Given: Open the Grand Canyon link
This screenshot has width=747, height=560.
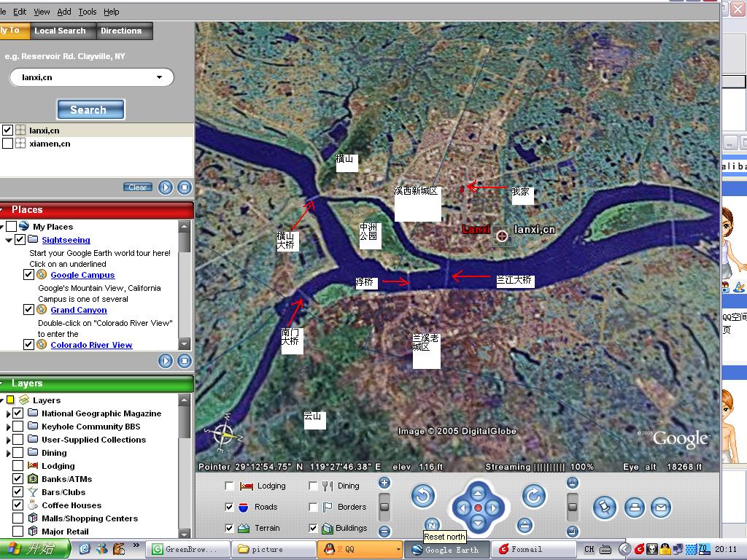Looking at the screenshot, I should coord(79,310).
